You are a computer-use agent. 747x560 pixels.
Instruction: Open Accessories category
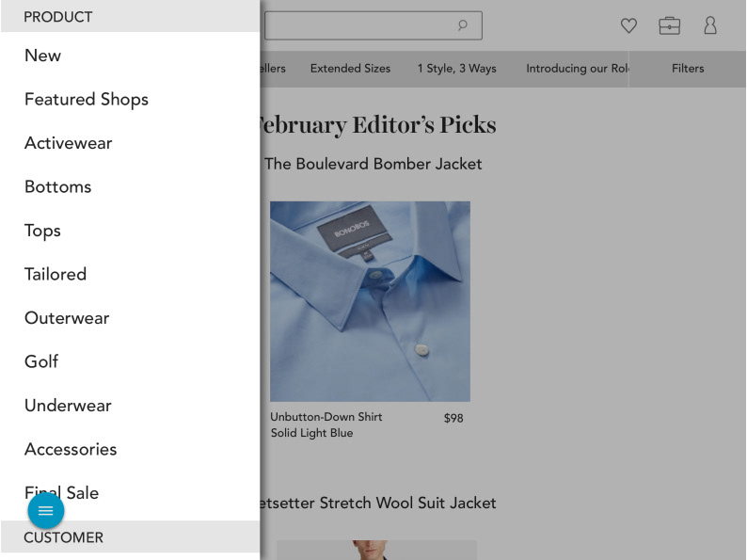pos(71,450)
